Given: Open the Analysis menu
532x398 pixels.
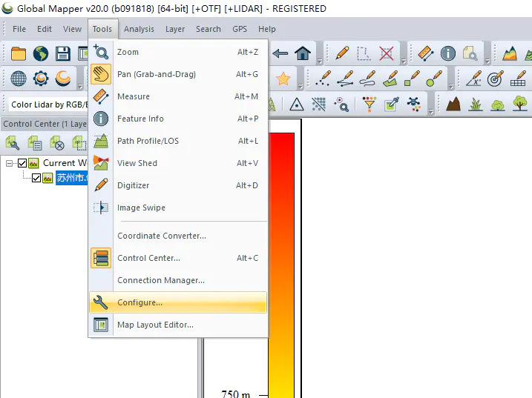Looking at the screenshot, I should pos(139,29).
